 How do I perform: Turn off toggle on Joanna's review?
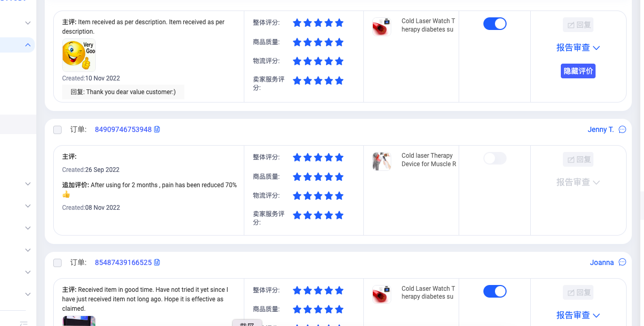click(x=495, y=291)
